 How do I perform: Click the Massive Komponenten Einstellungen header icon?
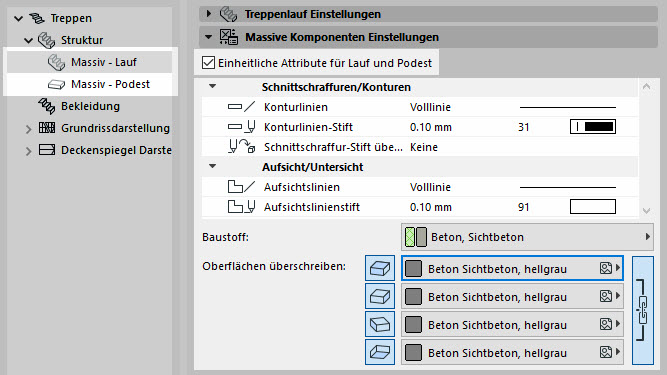click(x=228, y=37)
